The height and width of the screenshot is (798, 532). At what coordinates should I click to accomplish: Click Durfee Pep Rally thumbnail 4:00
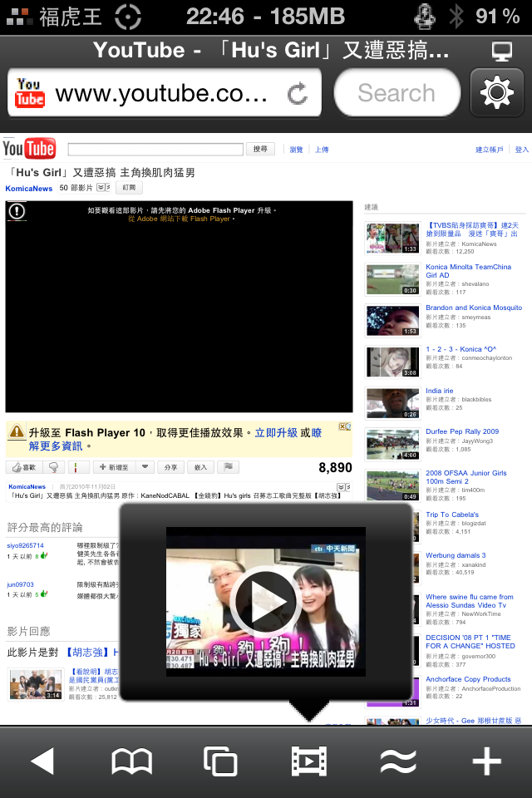coord(392,444)
